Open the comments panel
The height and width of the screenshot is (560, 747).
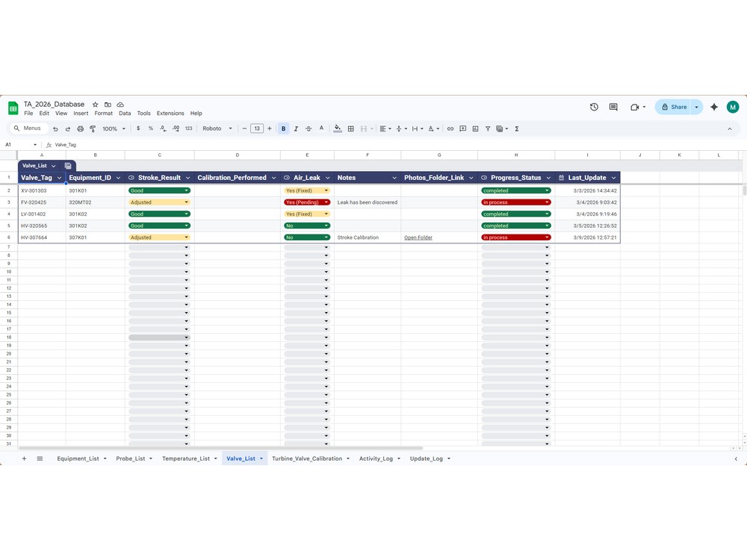[x=613, y=107]
